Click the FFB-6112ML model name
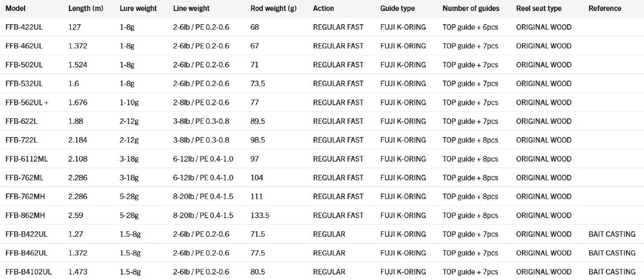This screenshot has width=644, height=279. 26,159
